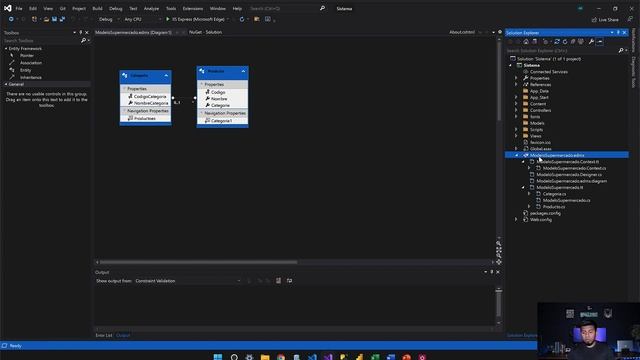This screenshot has width=640, height=360.
Task: Click the Output panel vertical scrollbar
Action: click(498, 303)
